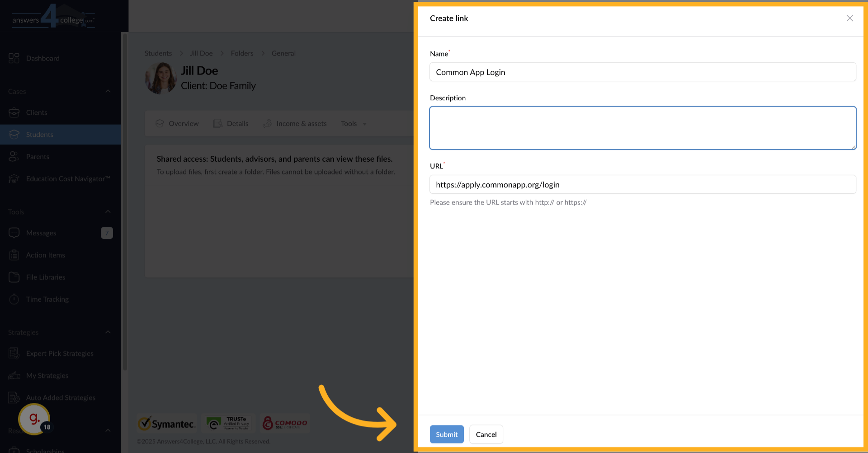This screenshot has height=453, width=868.
Task: Open Auto Added Strategies
Action: (61, 397)
